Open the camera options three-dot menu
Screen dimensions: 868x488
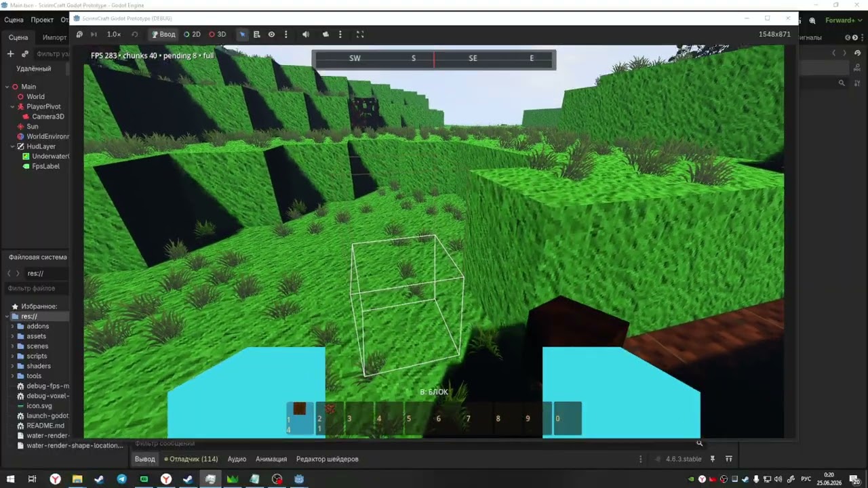(340, 34)
